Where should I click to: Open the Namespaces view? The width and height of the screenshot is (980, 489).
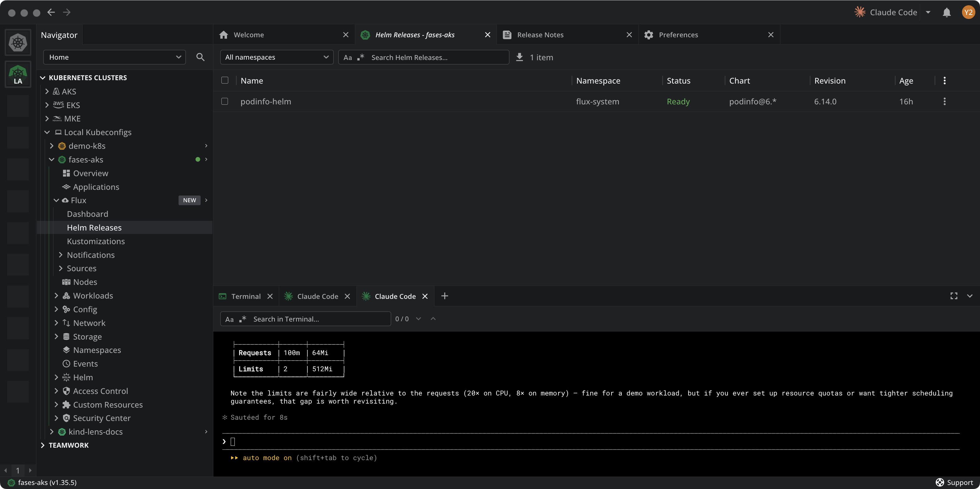[x=97, y=350]
